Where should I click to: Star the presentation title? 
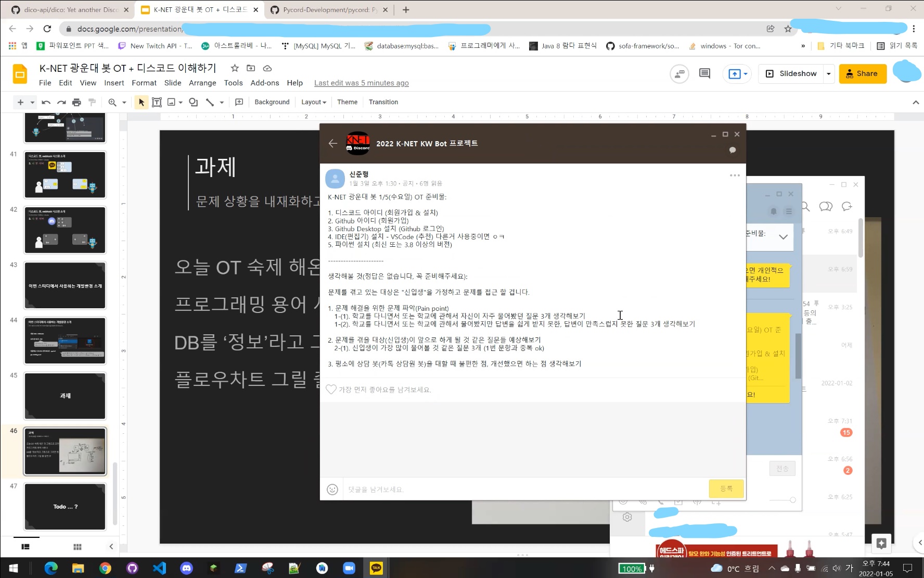(x=235, y=68)
